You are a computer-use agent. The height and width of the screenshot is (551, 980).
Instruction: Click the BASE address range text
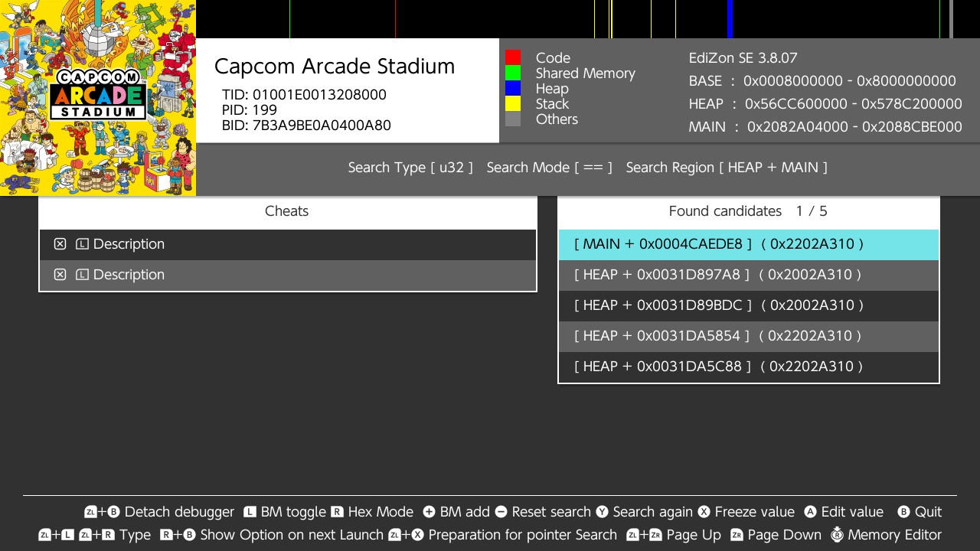pos(822,81)
